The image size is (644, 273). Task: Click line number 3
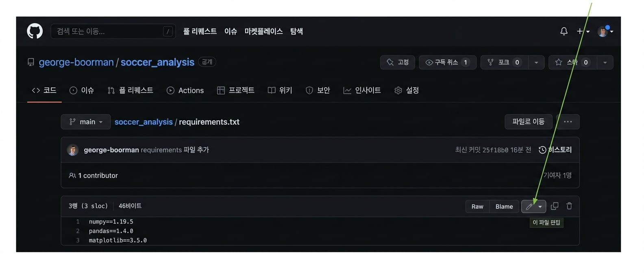coord(78,240)
